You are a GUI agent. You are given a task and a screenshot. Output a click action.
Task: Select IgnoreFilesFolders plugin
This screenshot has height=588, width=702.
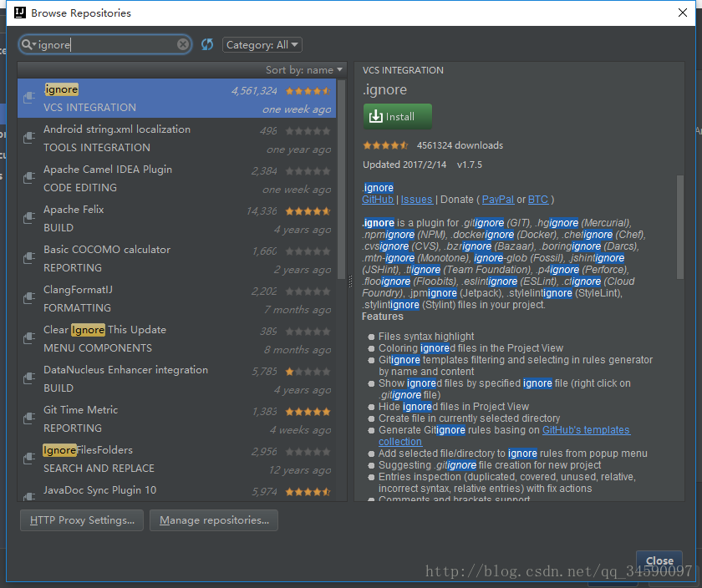[177, 459]
